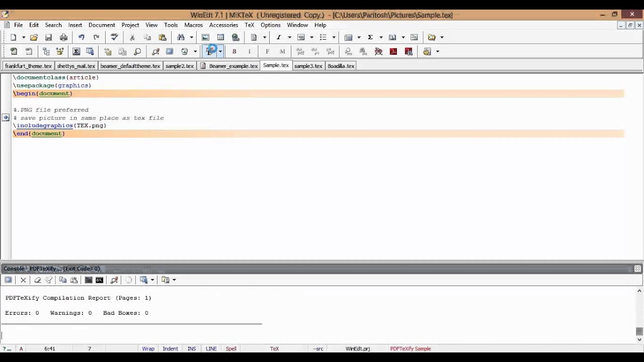Click the trash bin erase output icon

coord(185,51)
